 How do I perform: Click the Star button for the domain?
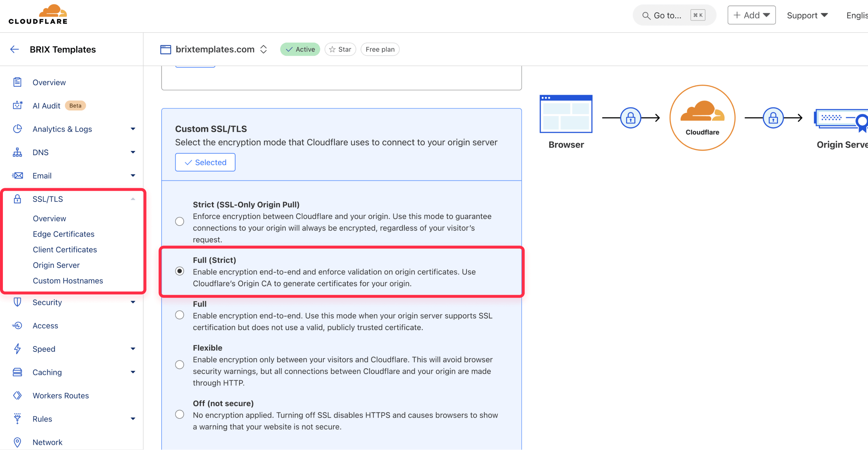coord(340,49)
